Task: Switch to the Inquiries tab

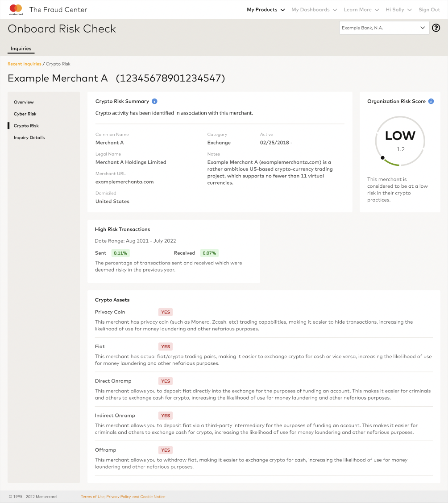Action: tap(21, 49)
